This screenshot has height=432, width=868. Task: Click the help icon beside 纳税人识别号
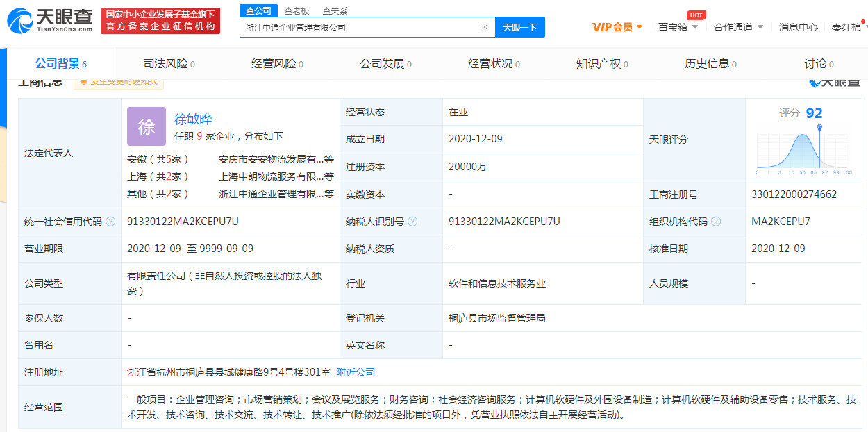click(412, 222)
